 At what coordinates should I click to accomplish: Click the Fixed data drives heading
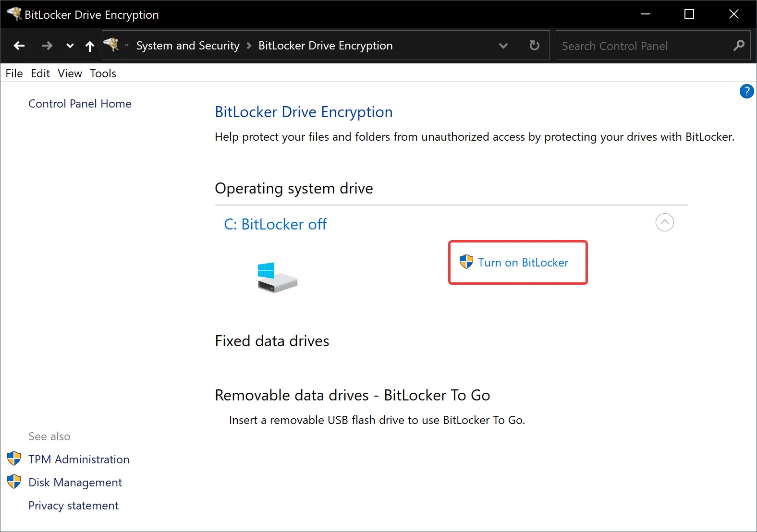272,341
